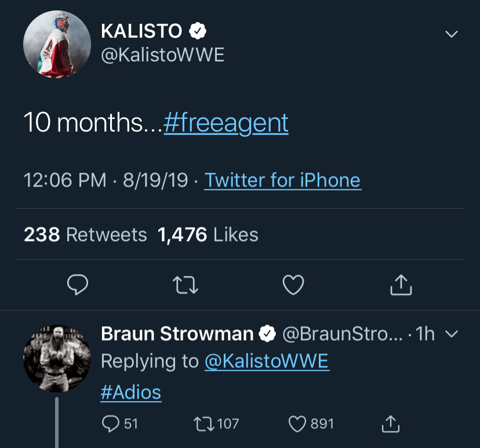Screen dimensions: 480x448
Task: View the 1,476 Likes list
Action: (208, 235)
